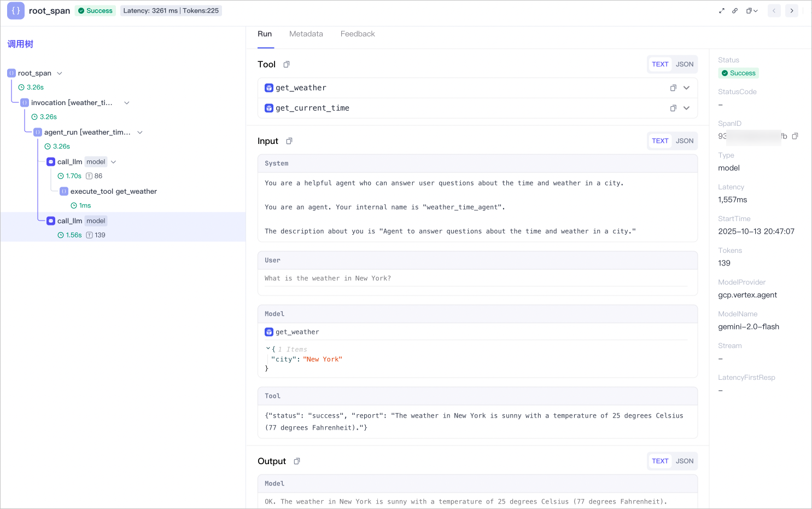
Task: Click the model tag on first call_llm
Action: click(96, 162)
